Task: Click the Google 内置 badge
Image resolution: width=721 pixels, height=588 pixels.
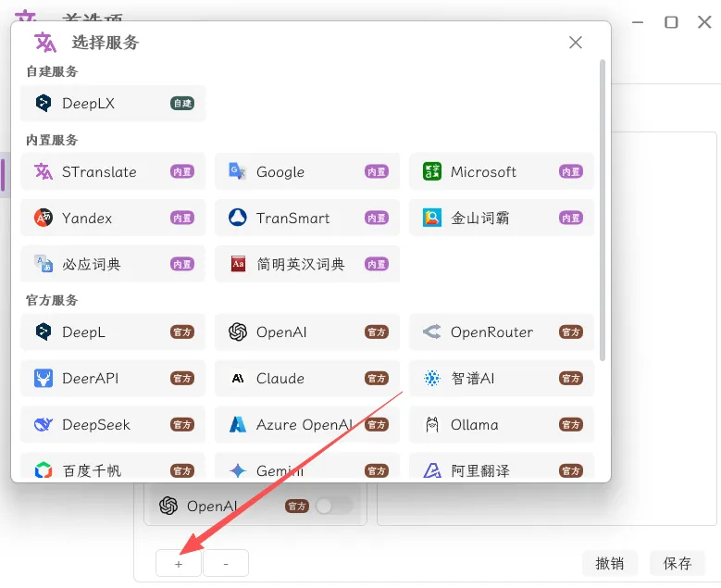Action: 377,171
